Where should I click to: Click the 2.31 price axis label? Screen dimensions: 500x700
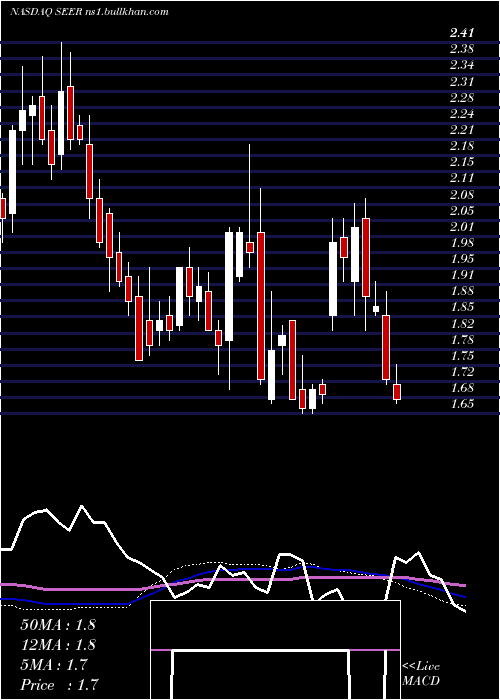click(x=462, y=81)
